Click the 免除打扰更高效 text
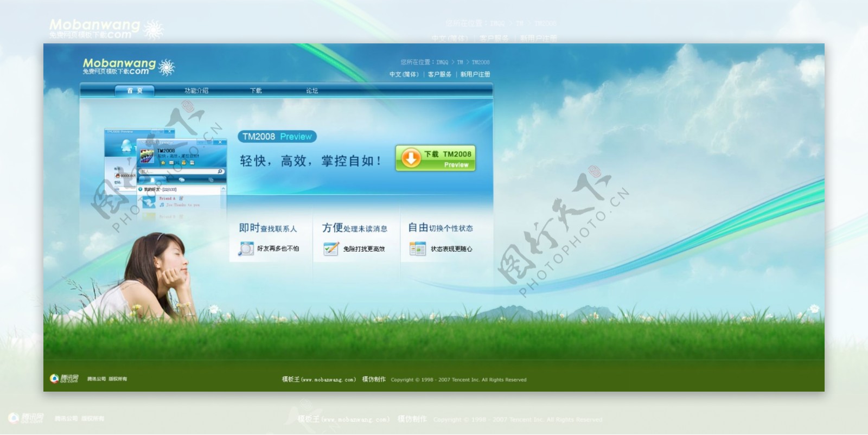Screen dimensions: 868x435 [x=364, y=249]
